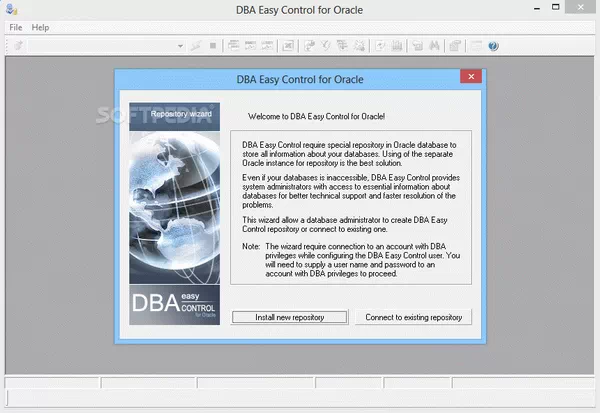This screenshot has width=600, height=413.
Task: Choose Connect to existing repository
Action: pyautogui.click(x=413, y=317)
